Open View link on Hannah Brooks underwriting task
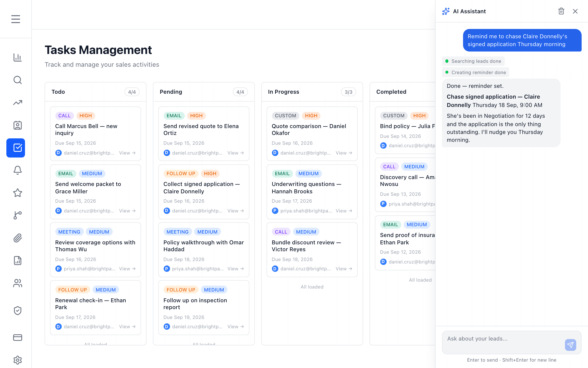The height and width of the screenshot is (368, 588). tap(344, 211)
